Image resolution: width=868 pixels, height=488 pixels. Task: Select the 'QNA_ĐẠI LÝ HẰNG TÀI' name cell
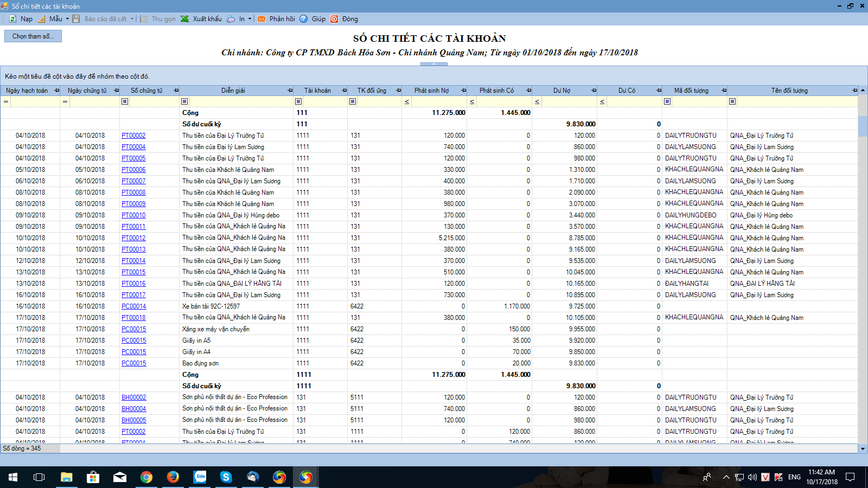coord(793,284)
